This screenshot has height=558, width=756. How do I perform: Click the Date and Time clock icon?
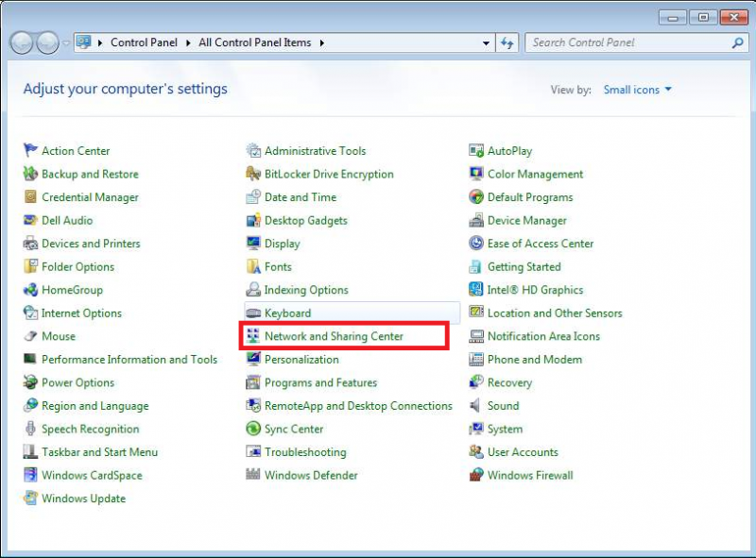tap(253, 196)
